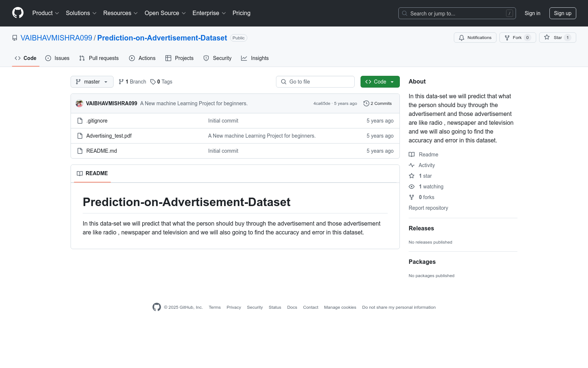588x368 pixels.
Task: Open the Advertising_test.pdf commit message link
Action: [x=262, y=136]
